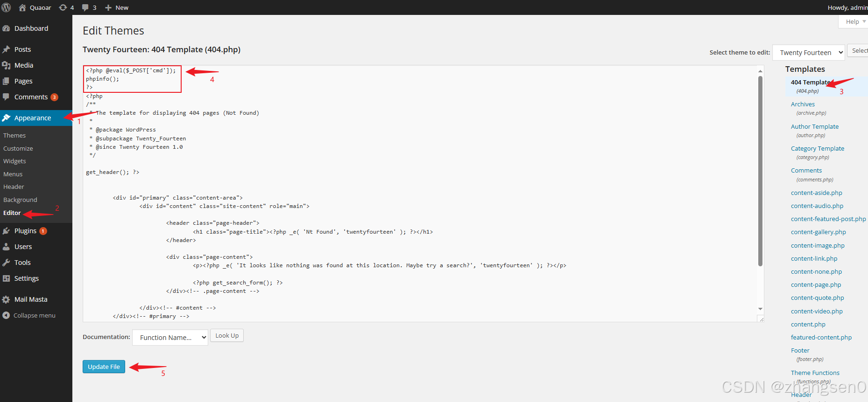Click the Select theme button
868x402 pixels.
tap(858, 51)
